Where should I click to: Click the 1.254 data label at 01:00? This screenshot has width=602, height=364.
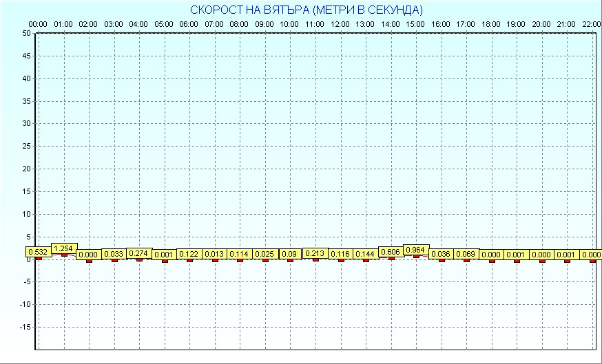pos(63,248)
